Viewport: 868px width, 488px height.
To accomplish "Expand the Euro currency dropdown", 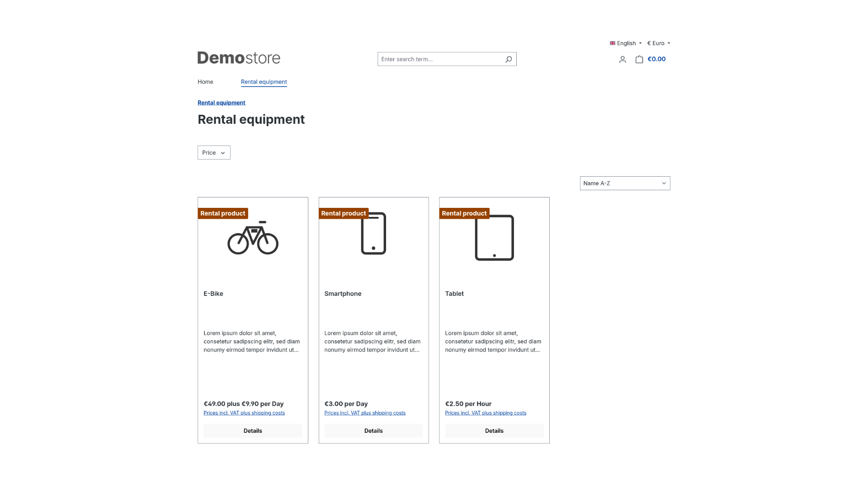I will click(x=659, y=43).
